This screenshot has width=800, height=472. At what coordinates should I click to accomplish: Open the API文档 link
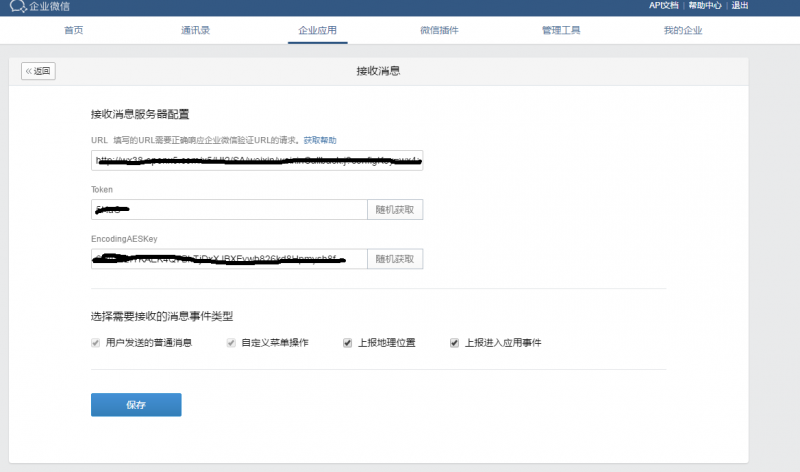click(x=663, y=5)
